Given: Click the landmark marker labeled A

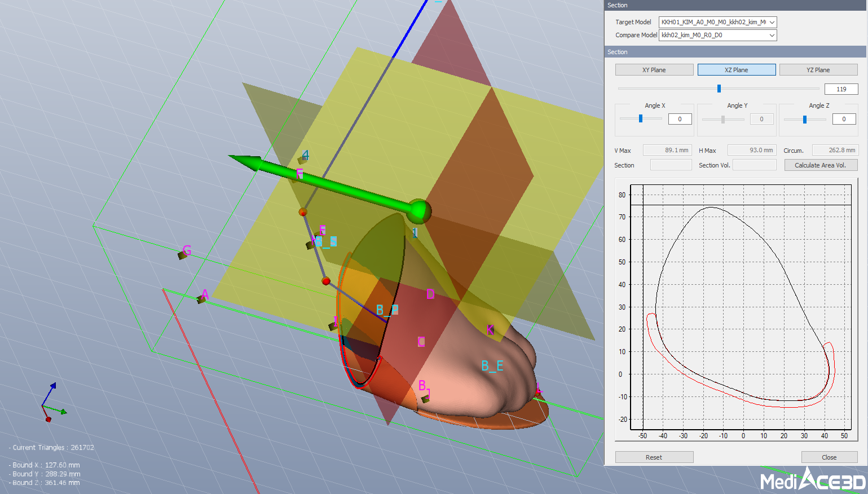Looking at the screenshot, I should [201, 299].
